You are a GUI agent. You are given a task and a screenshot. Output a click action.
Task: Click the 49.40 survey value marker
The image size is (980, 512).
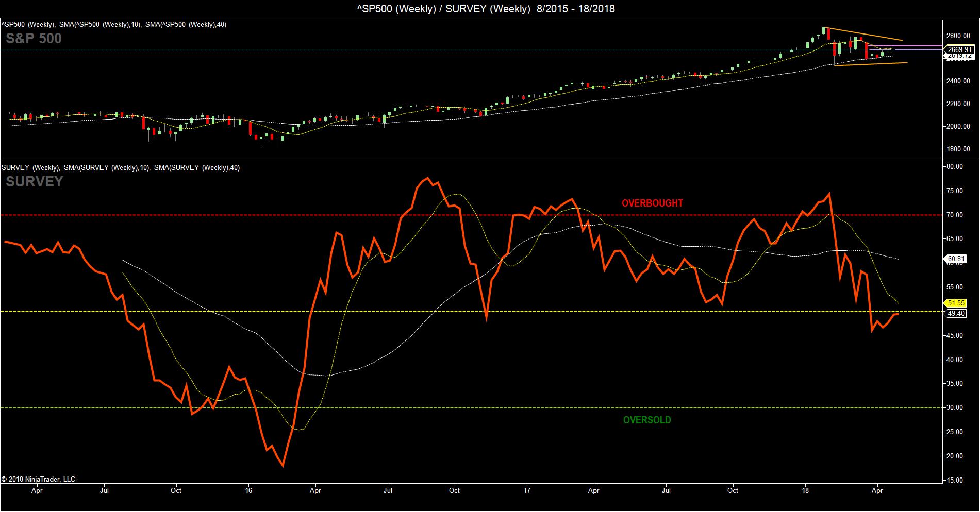(956, 313)
